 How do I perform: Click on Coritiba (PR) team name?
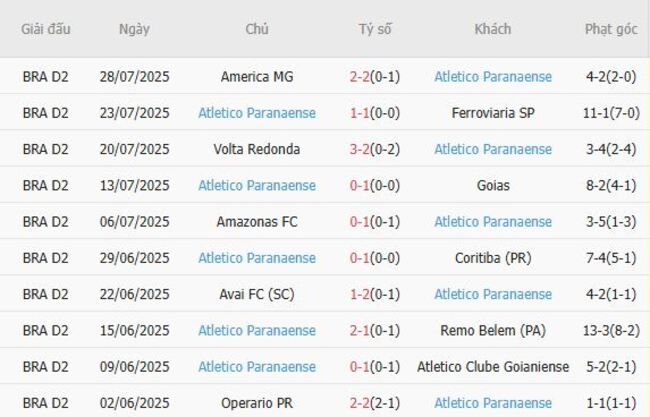tap(493, 258)
